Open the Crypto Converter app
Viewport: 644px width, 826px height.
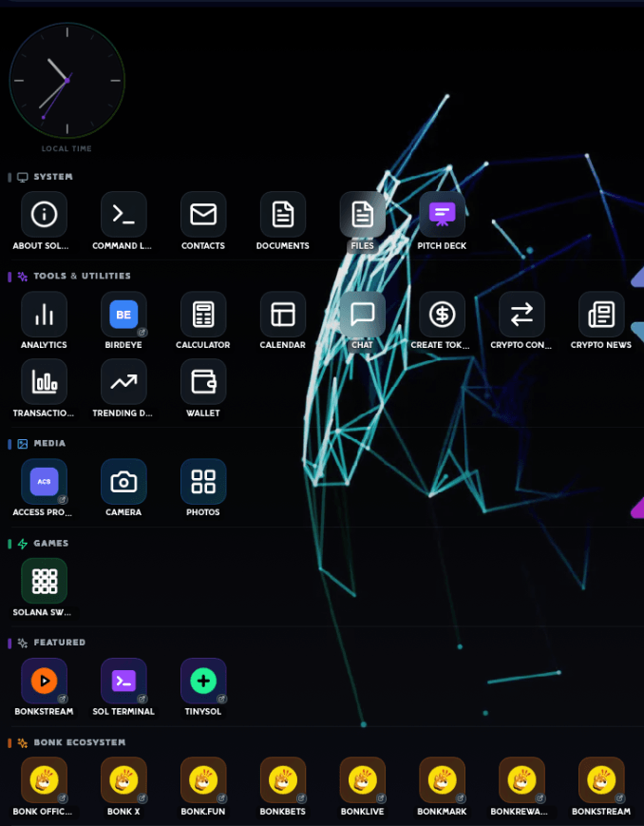click(x=521, y=315)
